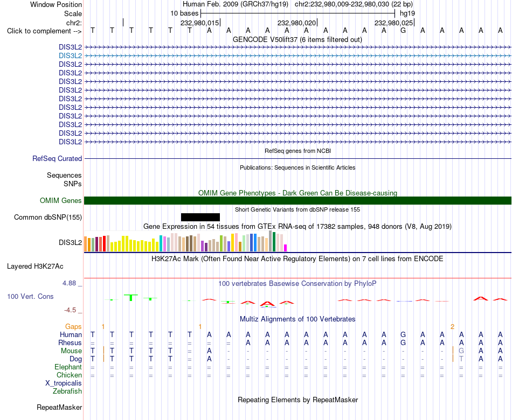The width and height of the screenshot is (512, 420).
Task: Click the 'Sequences' publications track label
Action: pyautogui.click(x=64, y=175)
